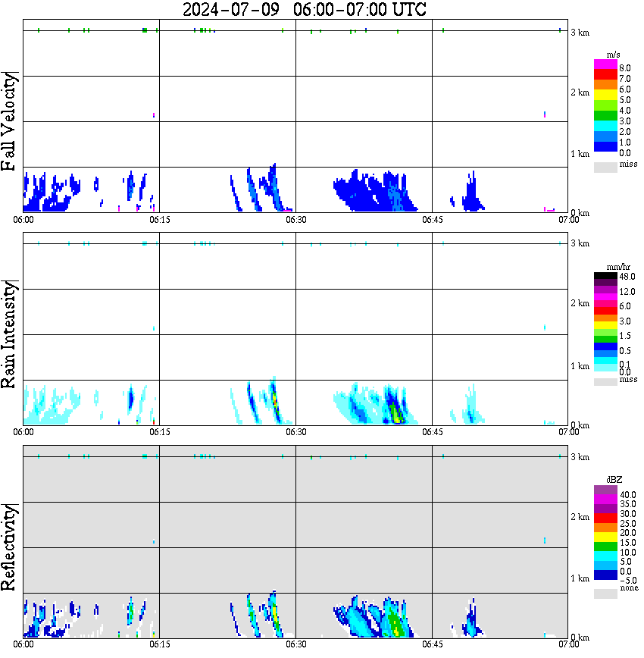Image resolution: width=644 pixels, height=658 pixels.
Task: Choose the yellow swatch in Reflectivity dBZ legend
Action: [x=605, y=537]
